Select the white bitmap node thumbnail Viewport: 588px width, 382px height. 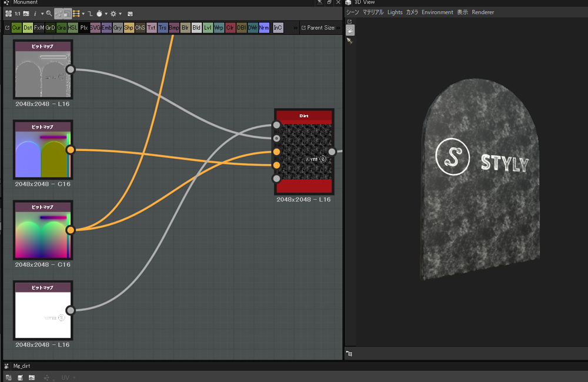point(43,315)
